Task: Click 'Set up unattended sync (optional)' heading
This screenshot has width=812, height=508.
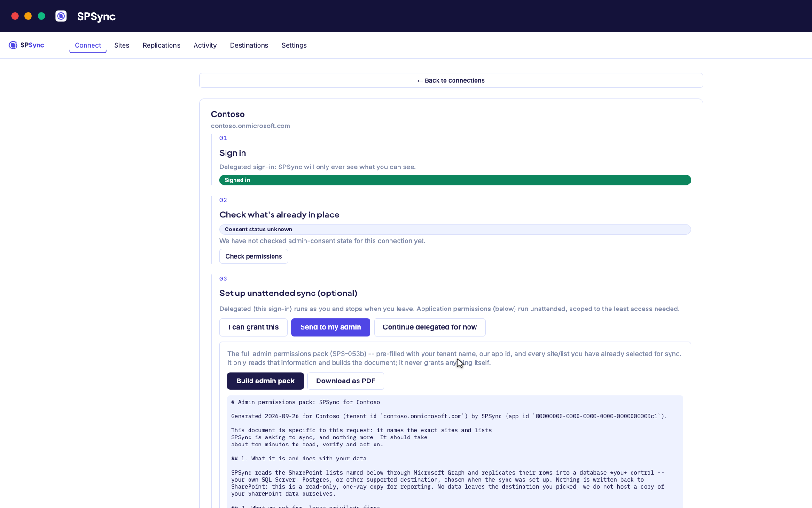Action: point(289,293)
